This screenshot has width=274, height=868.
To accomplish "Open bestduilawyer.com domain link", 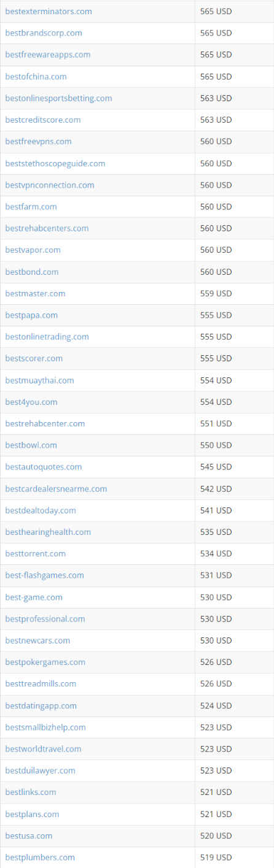I will pos(40,770).
